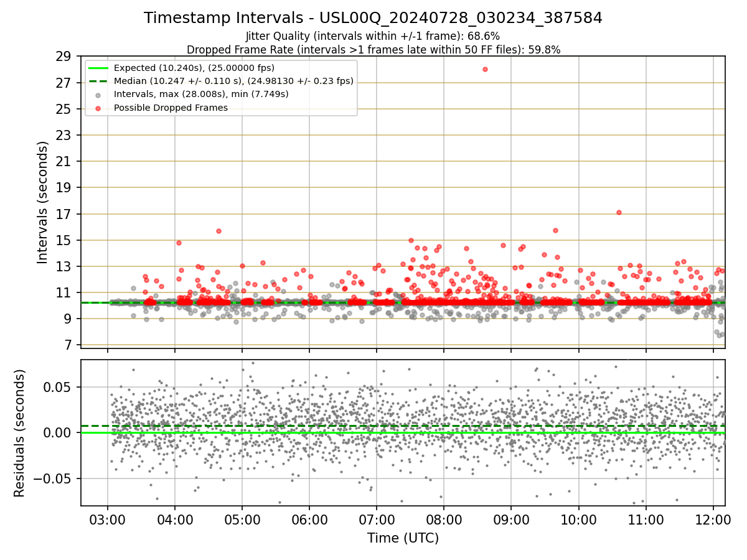Click the '17' tick on intervals axis
747x560 pixels.
64,214
